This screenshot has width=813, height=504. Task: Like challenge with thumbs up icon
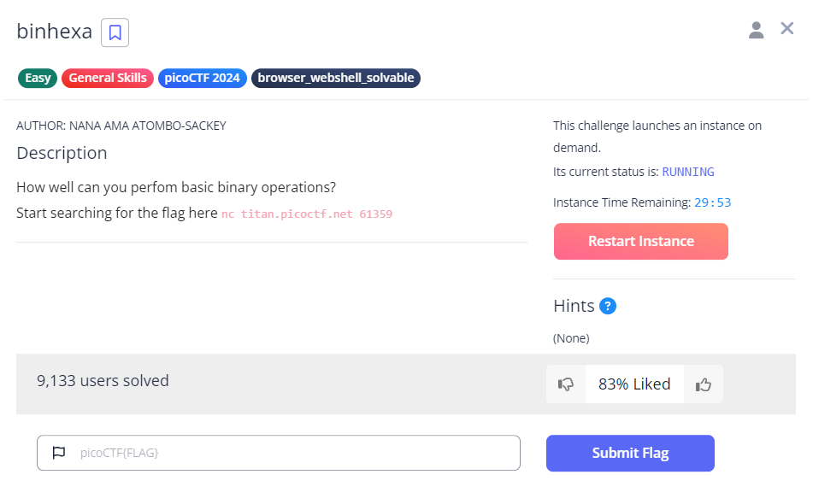point(704,384)
